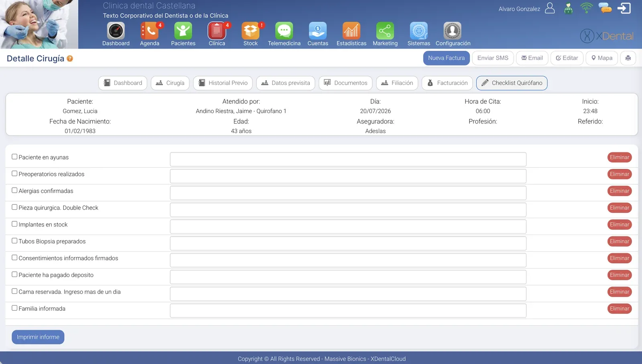Click Andino Riestra, Jaime - Quirofano 1
This screenshot has height=364, width=642.
click(x=241, y=111)
